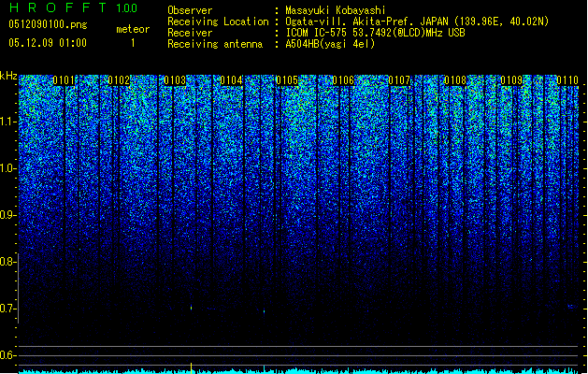Click the ICOM IC-575 receiver text
Screen dimensions: 588x374
coord(375,33)
